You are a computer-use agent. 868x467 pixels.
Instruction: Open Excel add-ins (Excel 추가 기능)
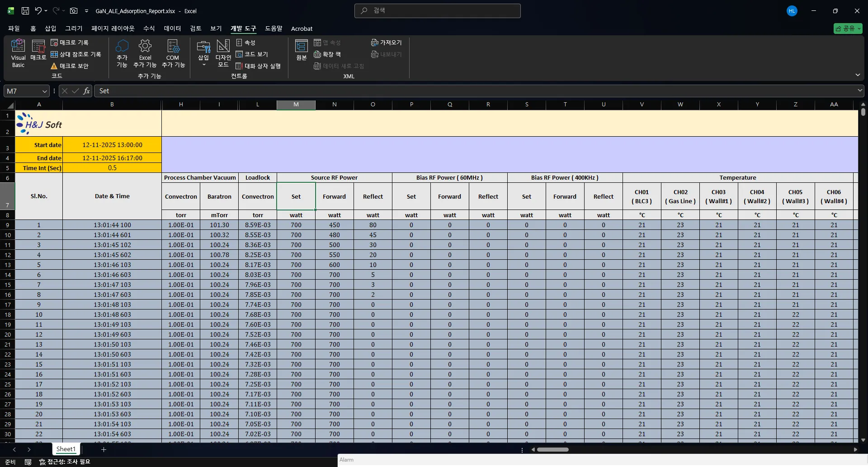(145, 53)
